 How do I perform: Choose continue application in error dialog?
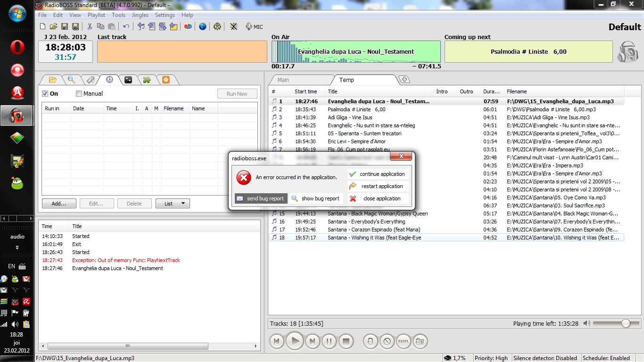point(378,174)
